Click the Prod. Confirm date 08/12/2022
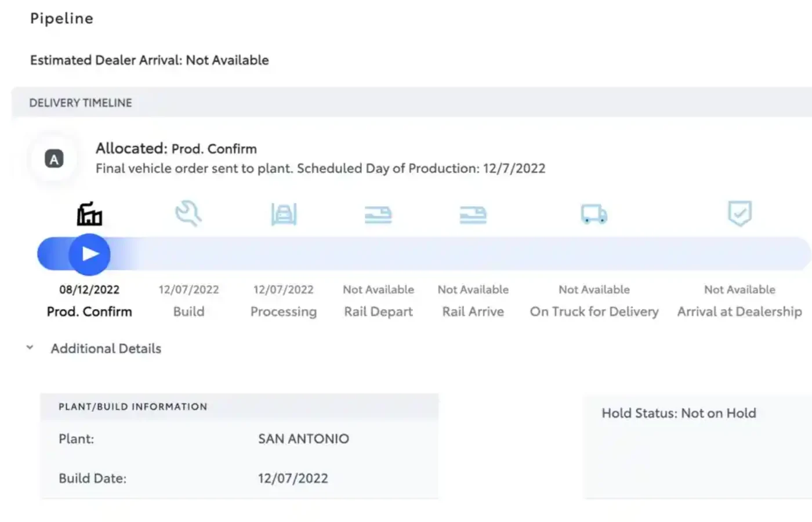The height and width of the screenshot is (522, 812). (x=89, y=289)
